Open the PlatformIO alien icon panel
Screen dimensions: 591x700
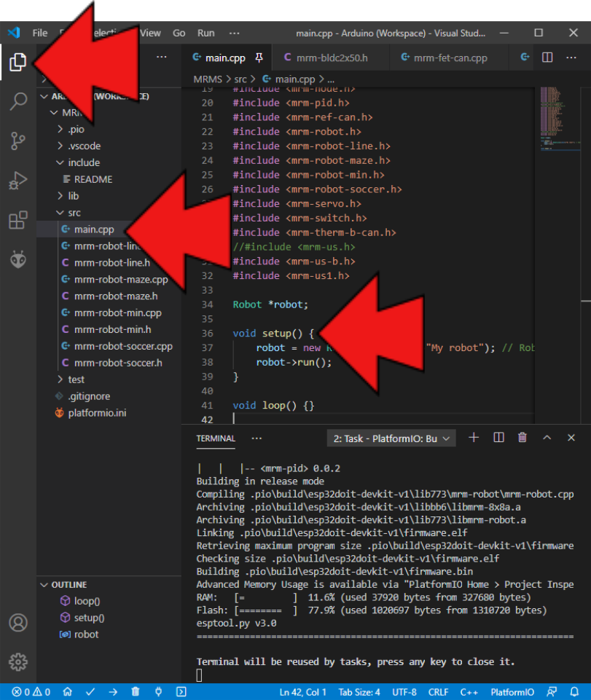[18, 259]
